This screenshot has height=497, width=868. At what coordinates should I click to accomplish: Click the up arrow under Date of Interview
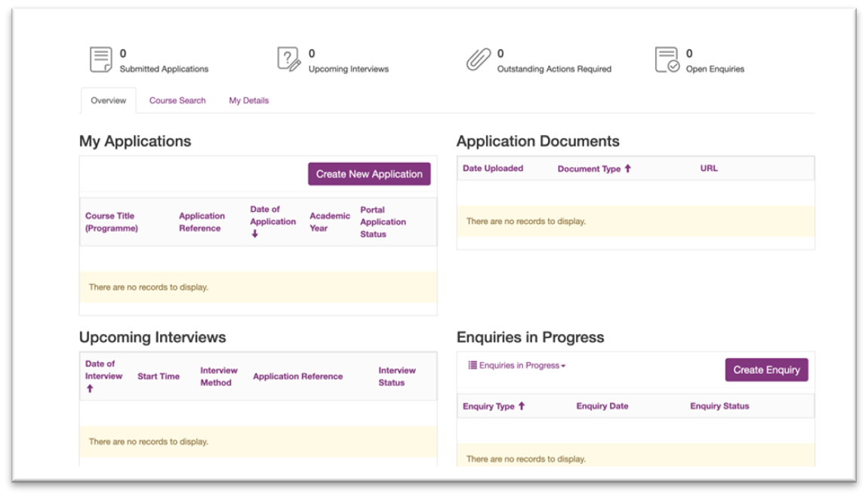click(x=90, y=388)
